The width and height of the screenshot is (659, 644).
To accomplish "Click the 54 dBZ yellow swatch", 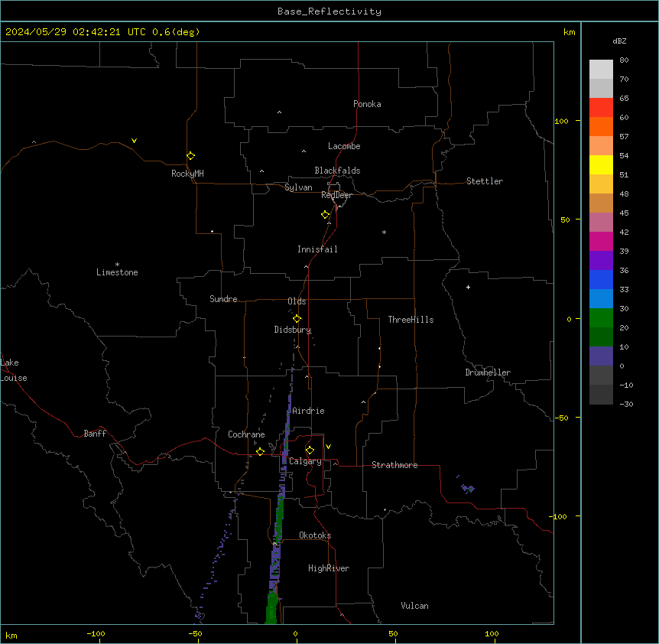I will click(601, 164).
